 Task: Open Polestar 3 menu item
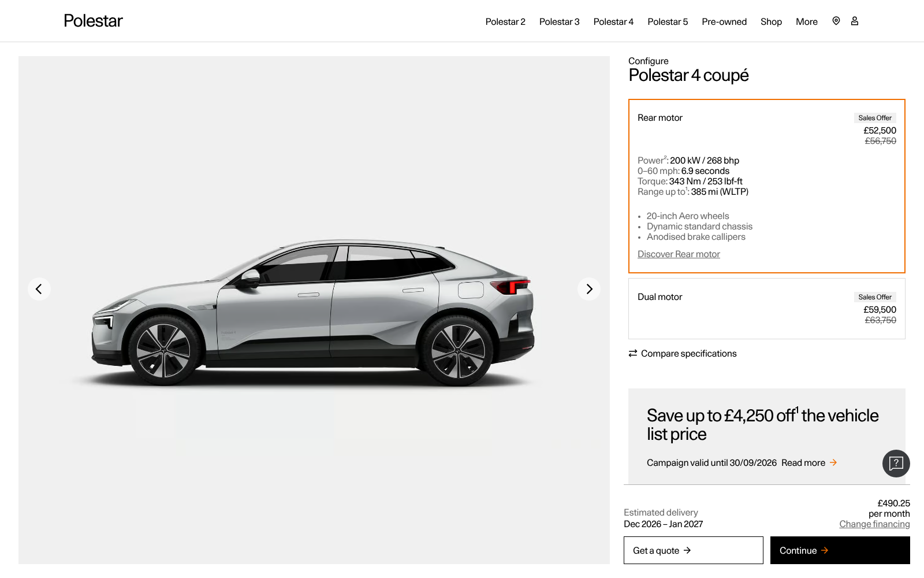click(x=559, y=21)
